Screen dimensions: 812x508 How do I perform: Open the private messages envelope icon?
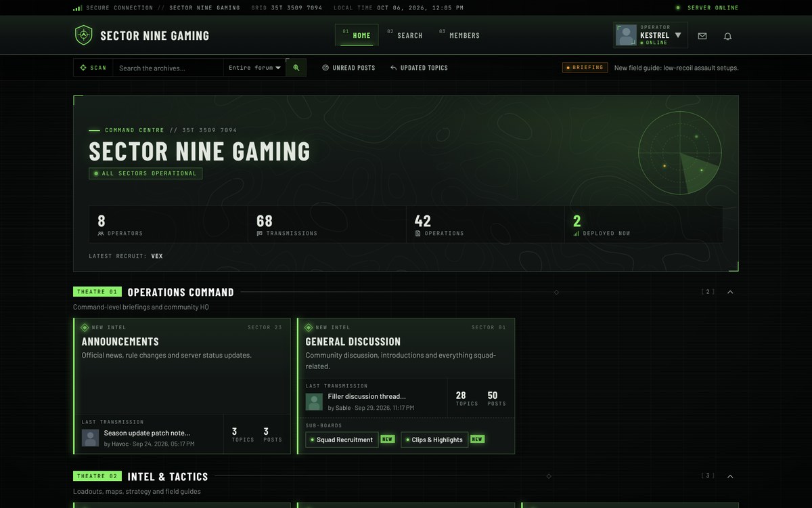(x=702, y=36)
